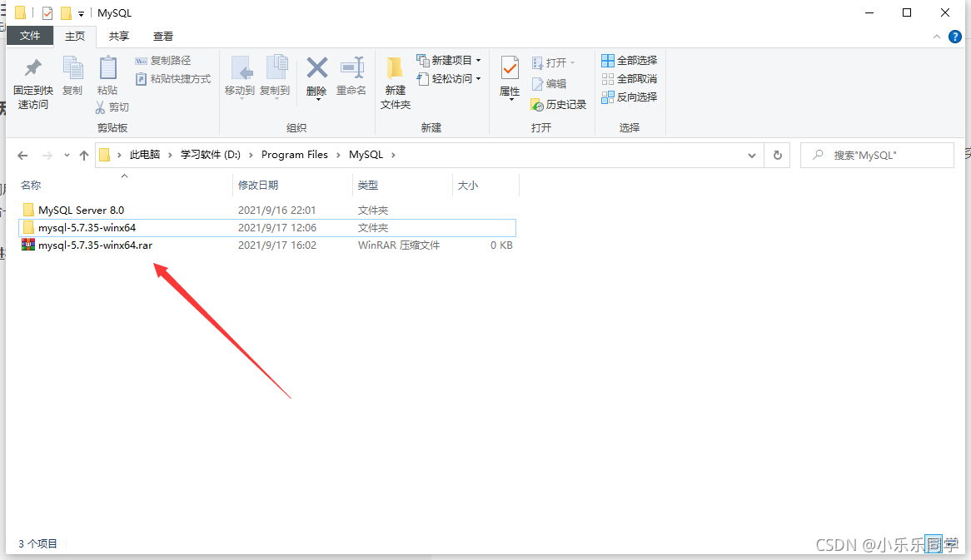
Task: Click quick access New folder icon
Action: click(x=66, y=12)
